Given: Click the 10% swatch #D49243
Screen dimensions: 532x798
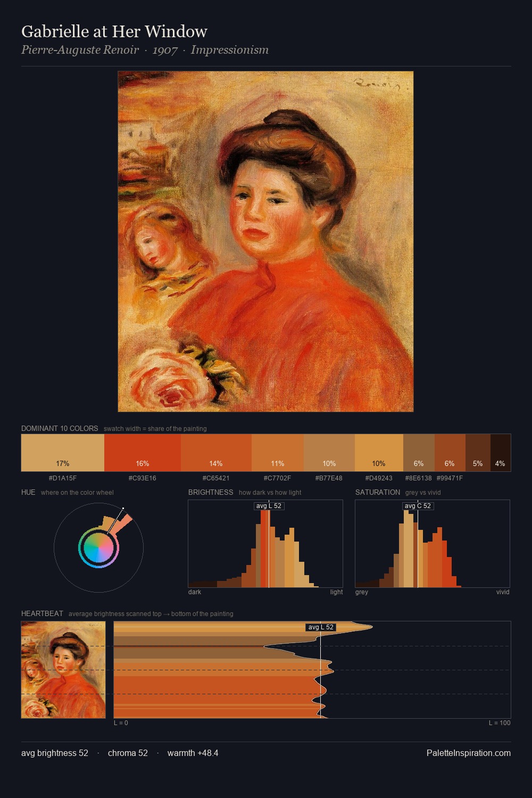Looking at the screenshot, I should pos(379,453).
